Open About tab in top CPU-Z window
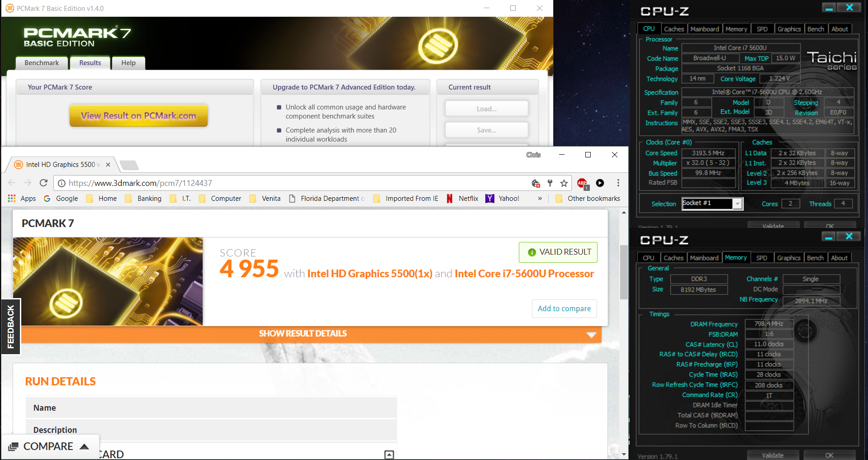Viewport: 868px width, 460px height. pos(840,29)
